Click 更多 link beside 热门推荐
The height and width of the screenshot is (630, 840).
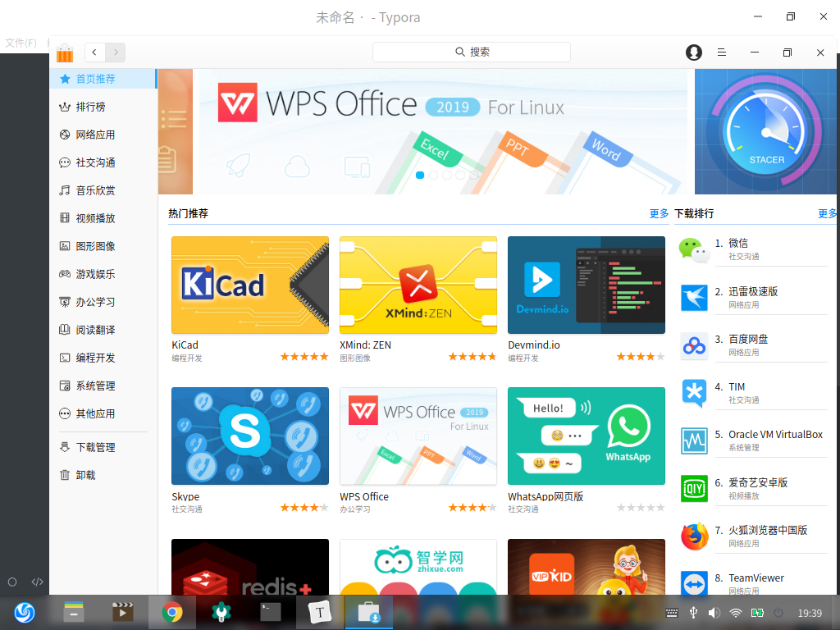(659, 213)
